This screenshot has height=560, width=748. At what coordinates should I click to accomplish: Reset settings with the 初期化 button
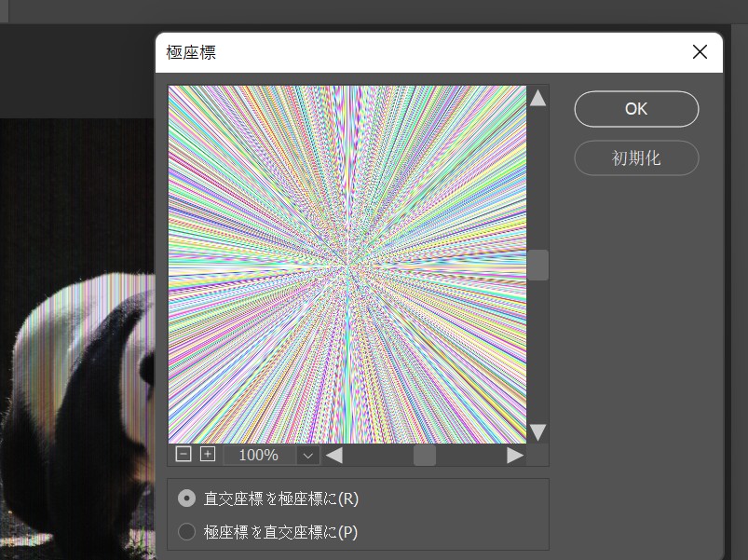coord(636,157)
